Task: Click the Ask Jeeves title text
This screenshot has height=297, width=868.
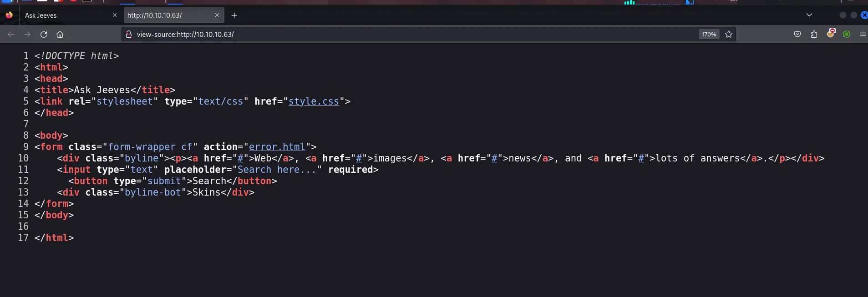Action: (102, 90)
